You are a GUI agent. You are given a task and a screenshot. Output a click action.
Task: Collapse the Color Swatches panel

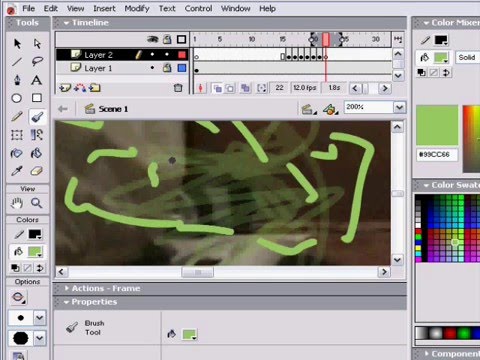426,185
